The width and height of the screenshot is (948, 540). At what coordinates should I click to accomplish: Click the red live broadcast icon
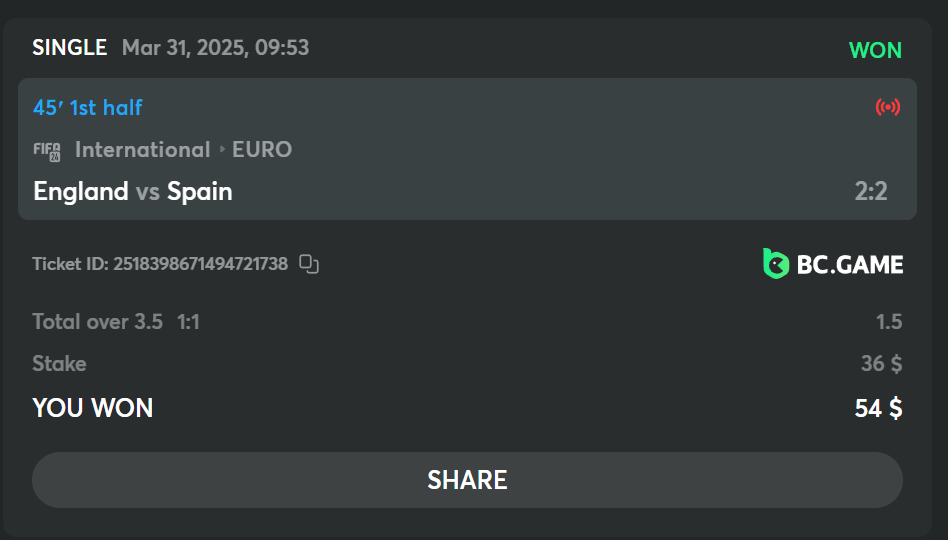(x=887, y=107)
